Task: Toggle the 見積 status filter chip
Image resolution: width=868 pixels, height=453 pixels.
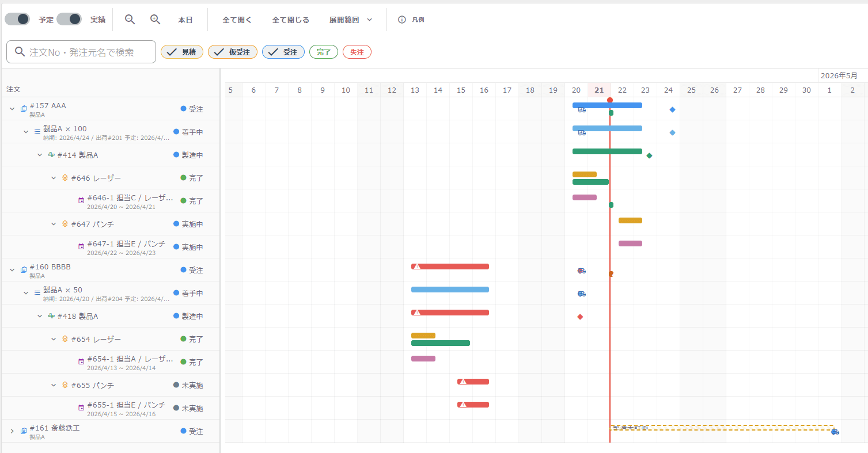Action: coord(182,52)
